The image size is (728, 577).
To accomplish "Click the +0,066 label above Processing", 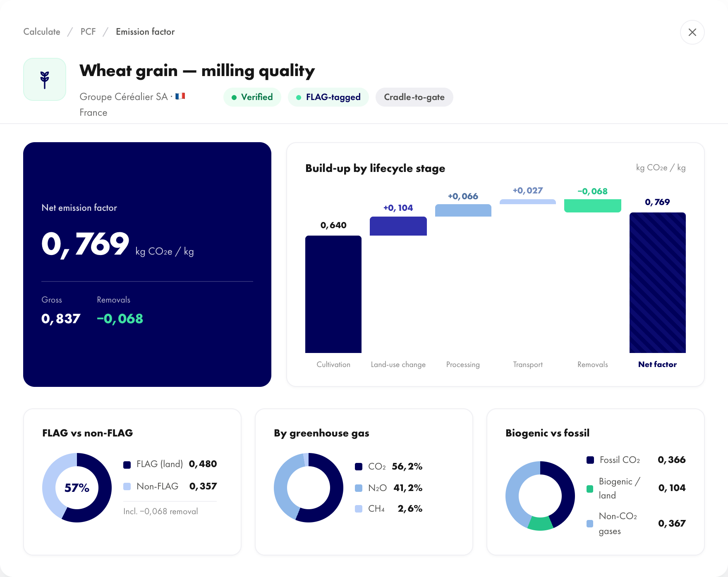I will (x=463, y=196).
